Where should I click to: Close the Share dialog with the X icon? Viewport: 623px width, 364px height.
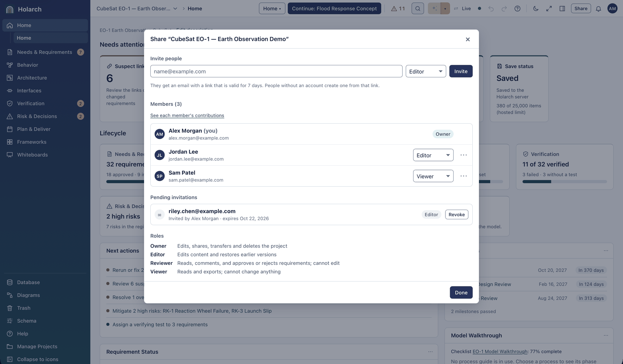[x=468, y=39]
